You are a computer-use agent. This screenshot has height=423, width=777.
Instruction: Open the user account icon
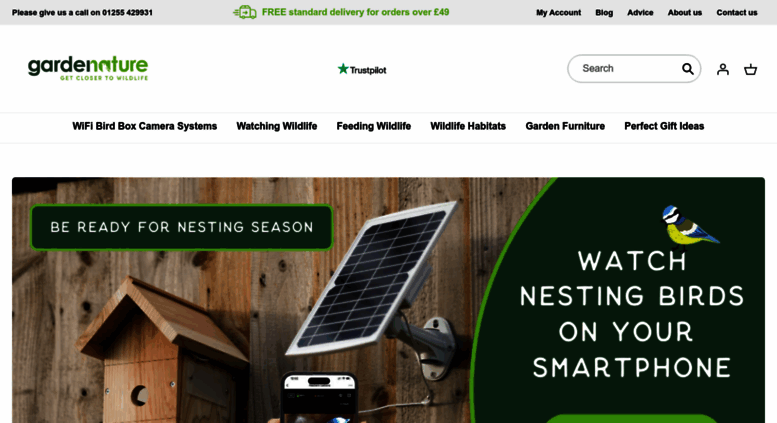tap(722, 69)
